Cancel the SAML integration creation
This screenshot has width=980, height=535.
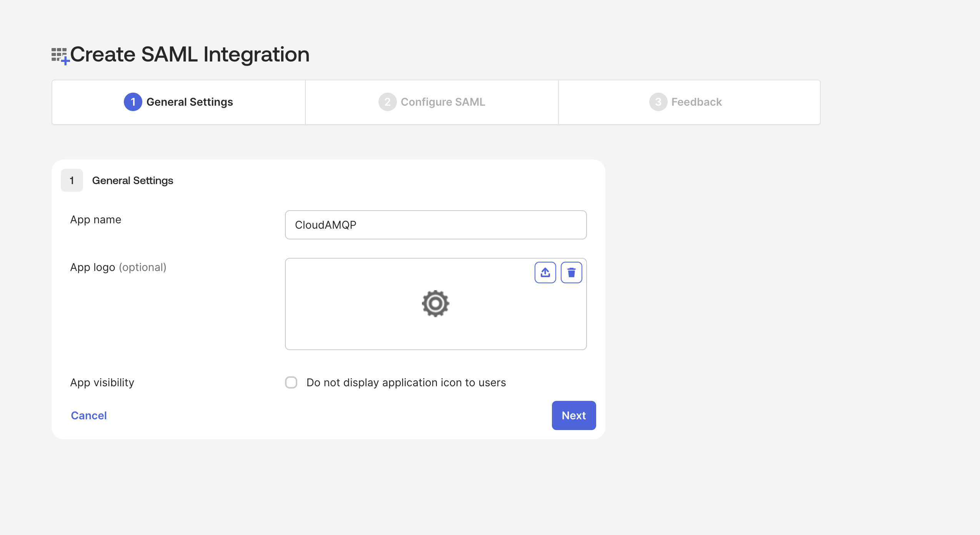click(88, 415)
